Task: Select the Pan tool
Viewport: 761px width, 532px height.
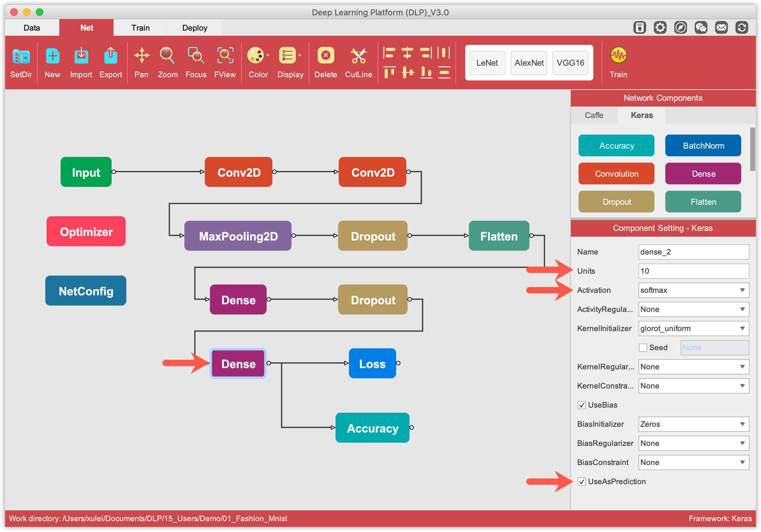Action: [x=142, y=56]
